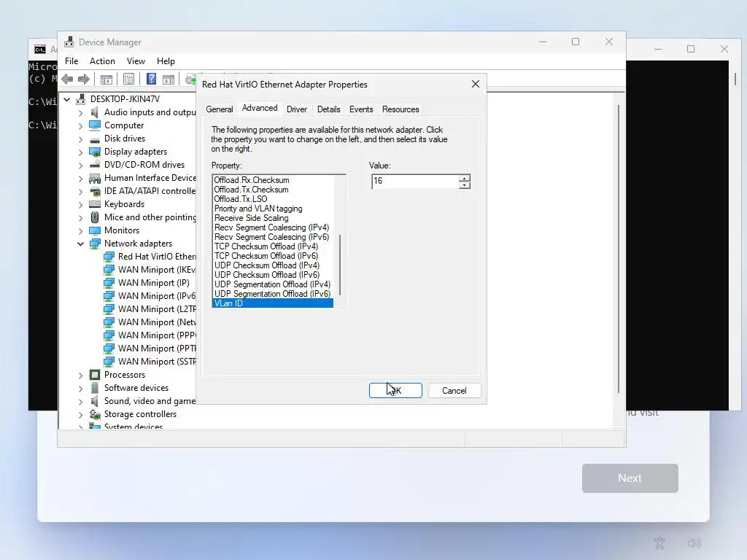Decrease the VLan ID value with down arrow

click(464, 184)
